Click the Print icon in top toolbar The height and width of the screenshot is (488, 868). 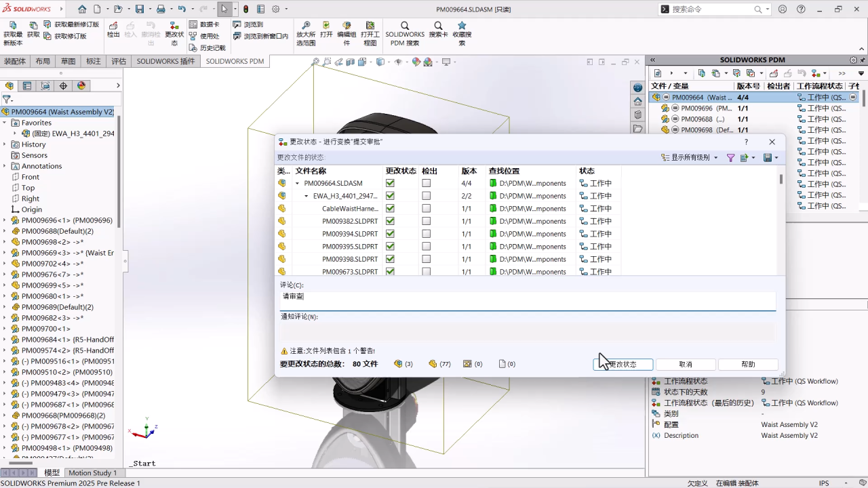coord(161,9)
